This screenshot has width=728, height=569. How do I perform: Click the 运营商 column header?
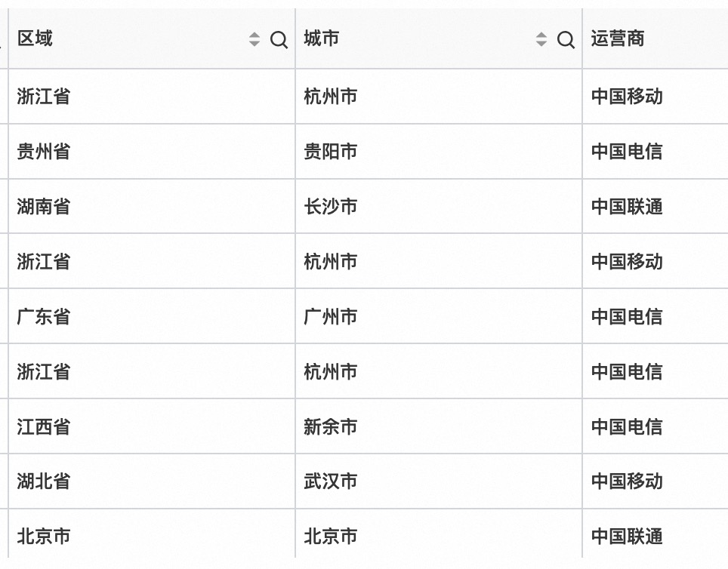pos(618,38)
